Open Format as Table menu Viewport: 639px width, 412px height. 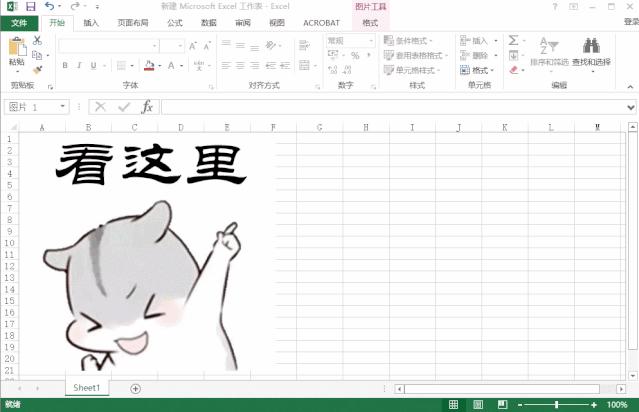coord(416,55)
